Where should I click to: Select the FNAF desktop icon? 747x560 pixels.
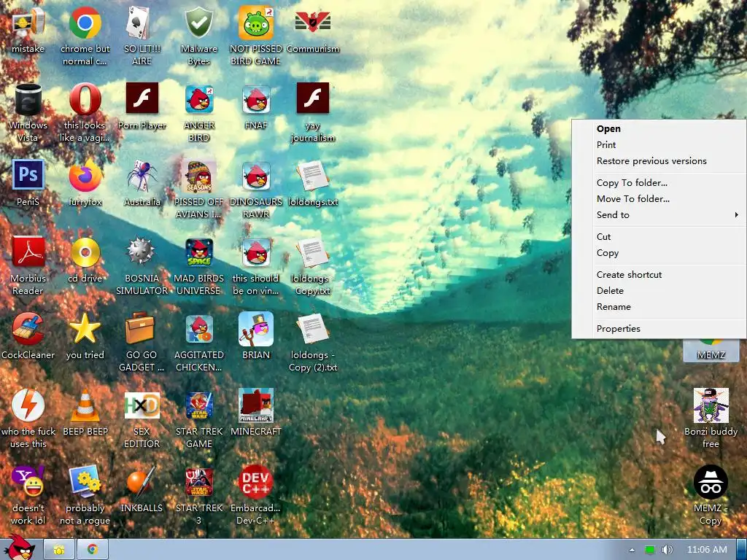(x=256, y=108)
